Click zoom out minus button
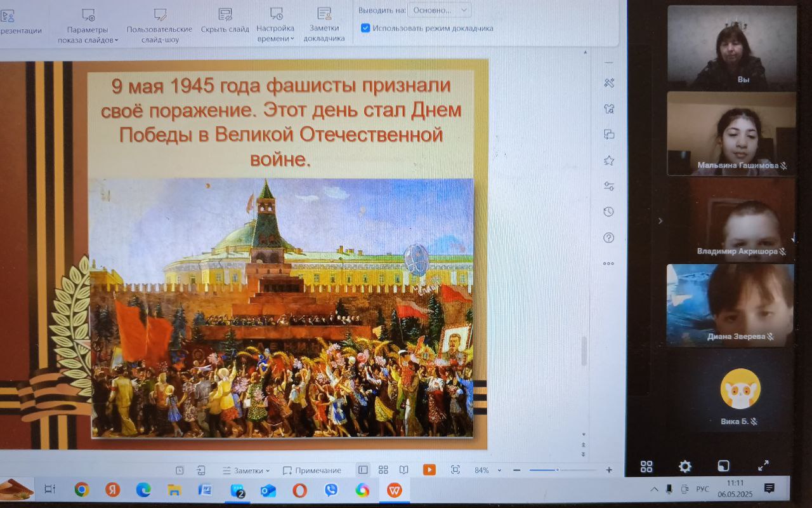This screenshot has height=508, width=812. point(516,470)
